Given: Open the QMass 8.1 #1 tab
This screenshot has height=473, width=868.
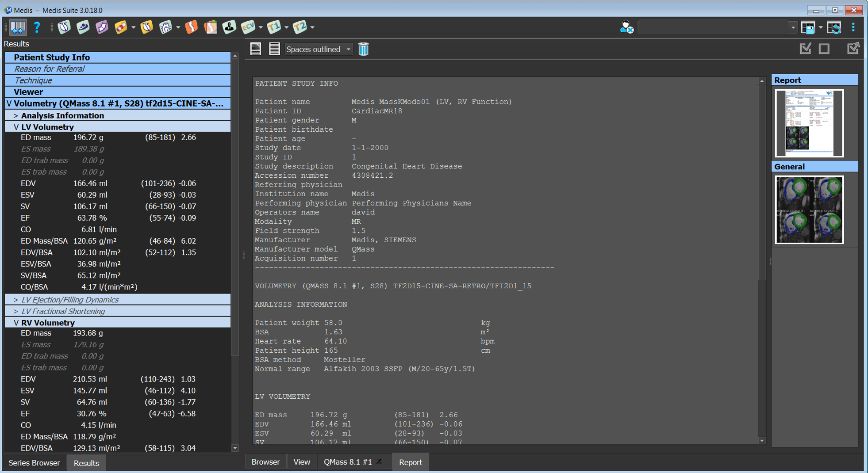Looking at the screenshot, I should coord(348,462).
